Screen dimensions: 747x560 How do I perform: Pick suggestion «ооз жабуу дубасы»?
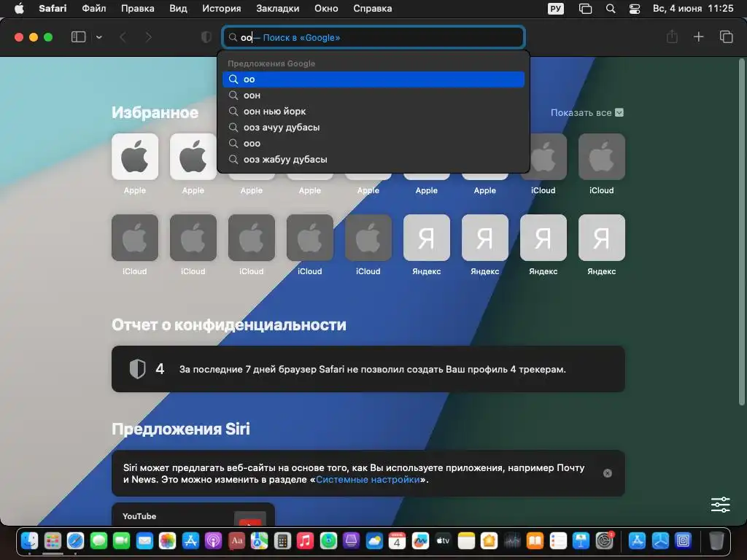(373, 160)
